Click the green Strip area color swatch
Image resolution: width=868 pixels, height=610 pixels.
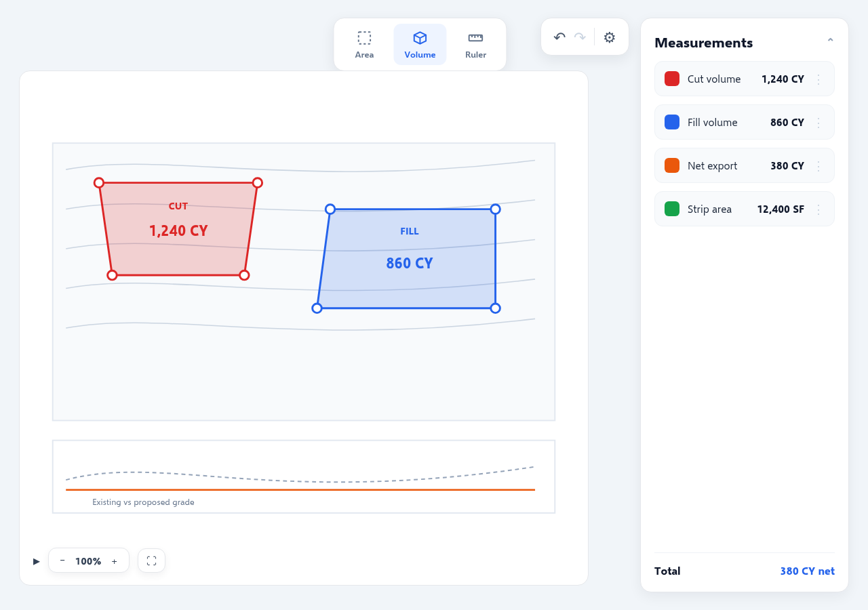coord(672,209)
